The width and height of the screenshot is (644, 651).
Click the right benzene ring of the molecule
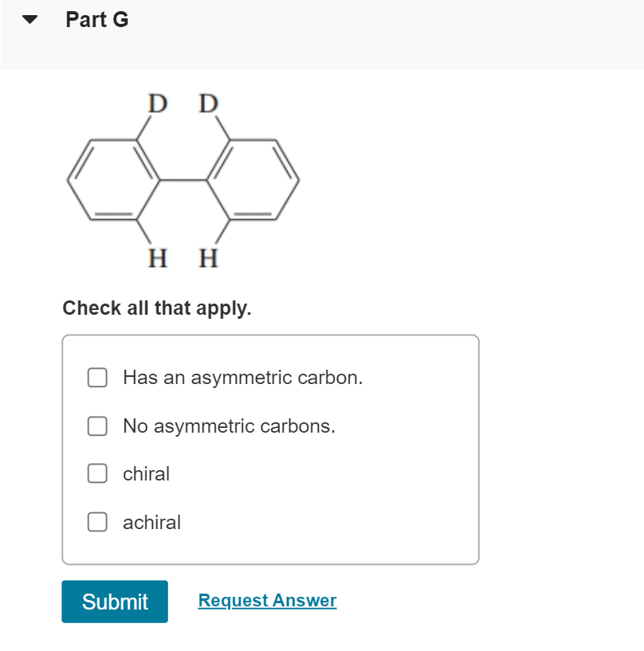(253, 181)
